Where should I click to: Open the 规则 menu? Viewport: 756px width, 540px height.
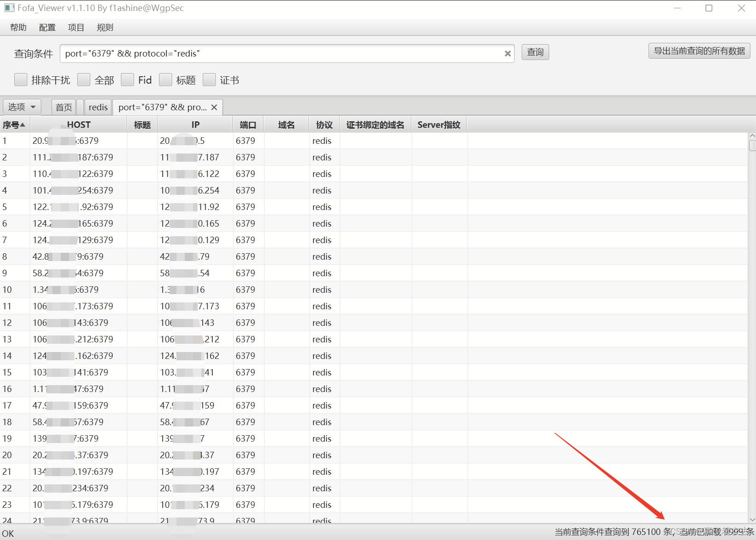105,27
